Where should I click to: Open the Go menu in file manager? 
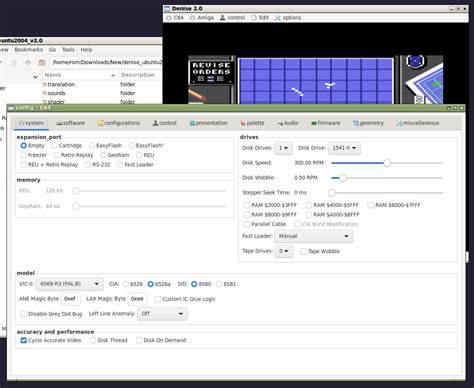point(52,50)
